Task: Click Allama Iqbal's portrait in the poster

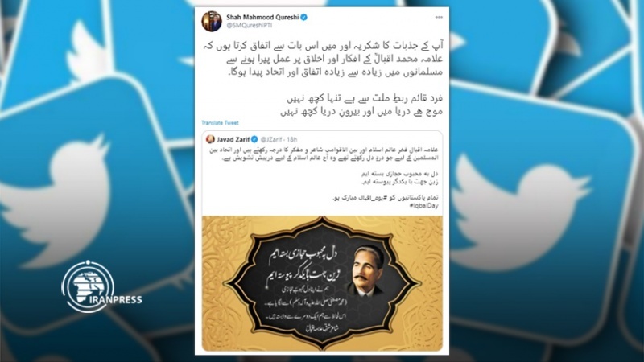Action: click(369, 271)
